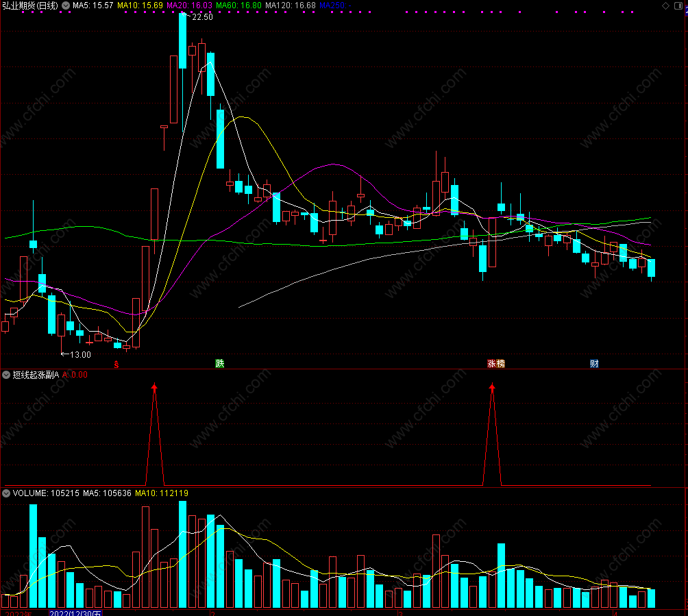
Task: Click the MA120: 16.68 label
Action: pyautogui.click(x=291, y=5)
